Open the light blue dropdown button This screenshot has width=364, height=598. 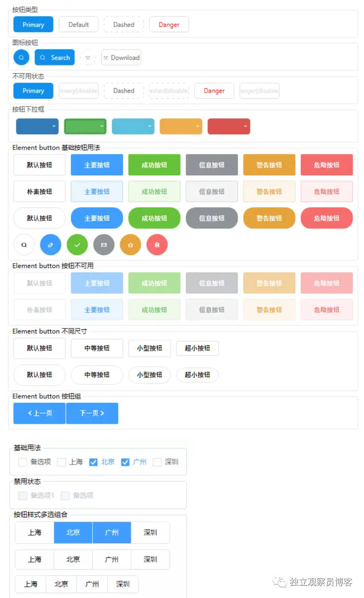point(133,126)
